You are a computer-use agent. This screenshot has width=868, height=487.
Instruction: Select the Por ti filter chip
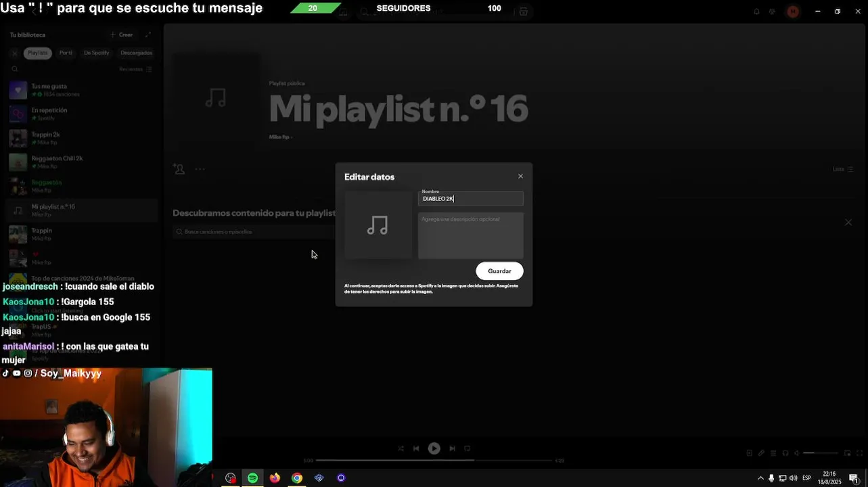click(66, 53)
